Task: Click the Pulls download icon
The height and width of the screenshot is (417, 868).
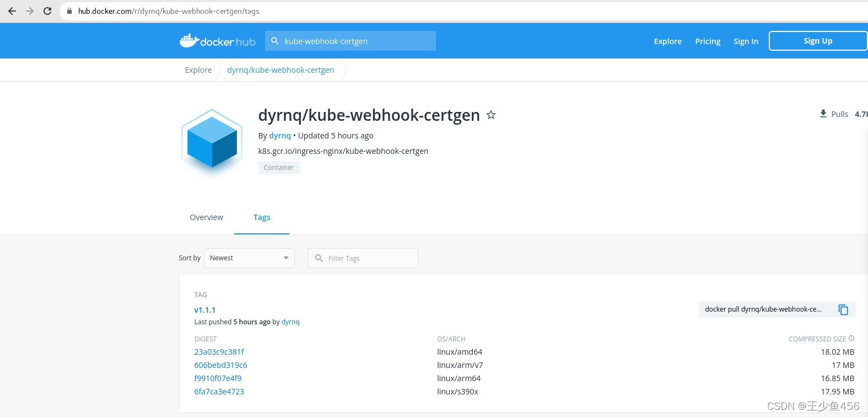Action: pos(823,114)
